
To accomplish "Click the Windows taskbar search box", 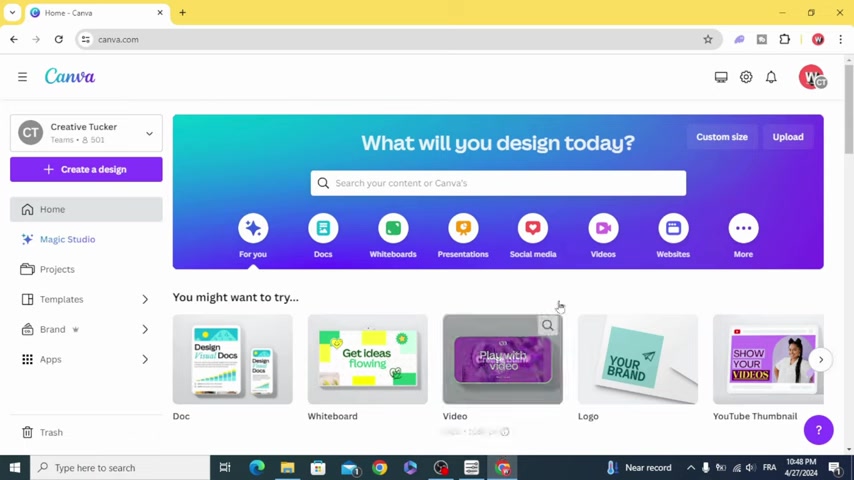I will click(120, 467).
